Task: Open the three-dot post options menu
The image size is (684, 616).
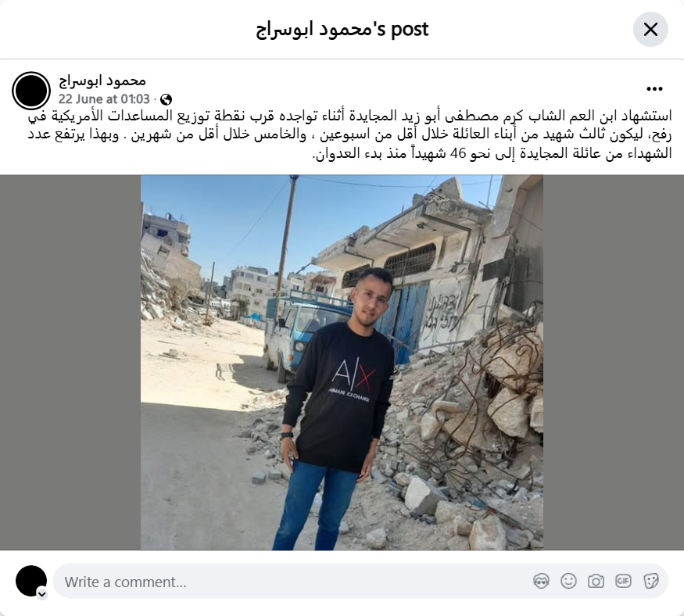Action: point(654,89)
